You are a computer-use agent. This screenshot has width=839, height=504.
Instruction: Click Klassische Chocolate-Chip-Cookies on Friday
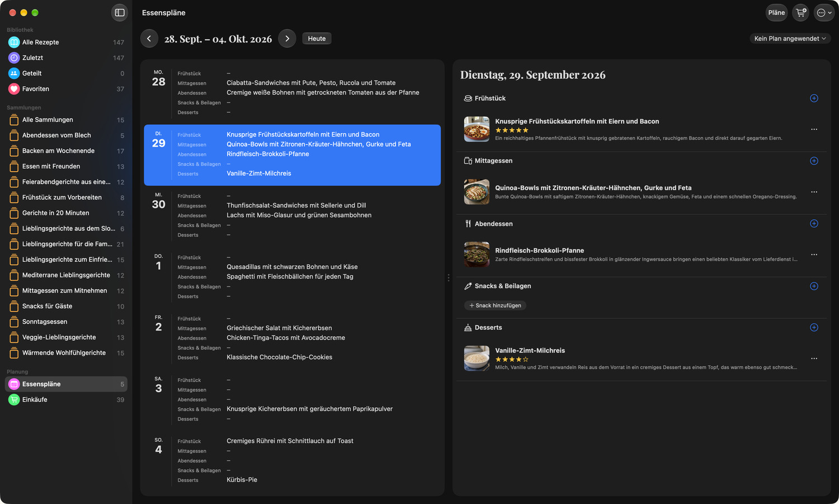pyautogui.click(x=279, y=357)
